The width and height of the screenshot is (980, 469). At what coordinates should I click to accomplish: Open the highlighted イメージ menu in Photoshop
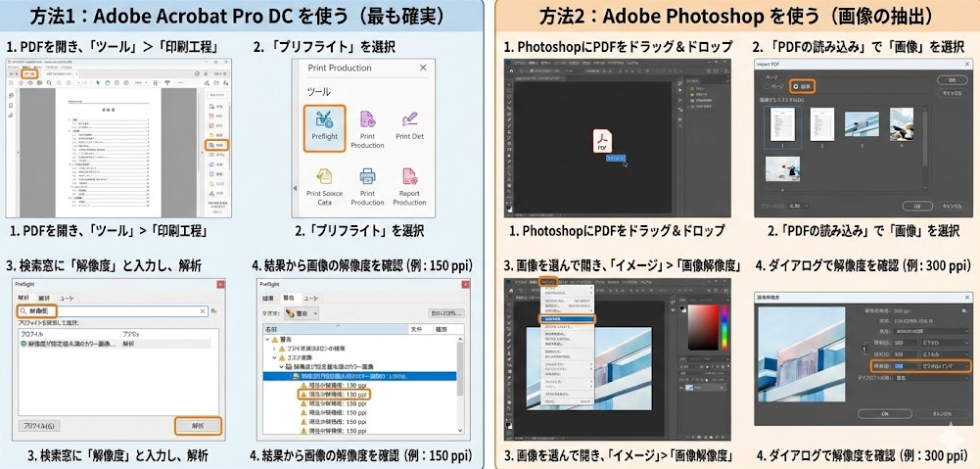coord(548,283)
